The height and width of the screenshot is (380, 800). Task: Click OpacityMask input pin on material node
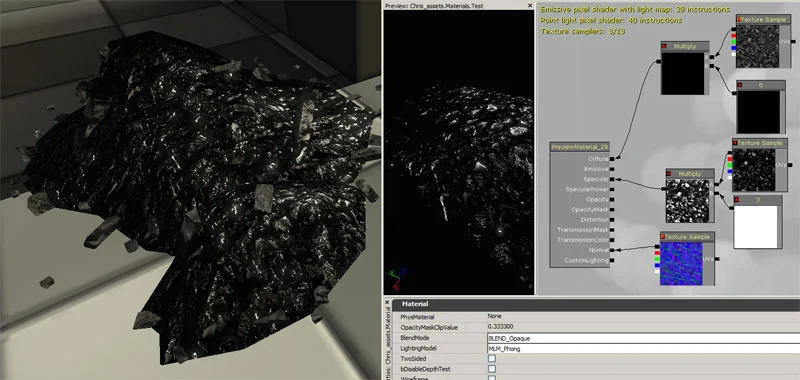point(612,210)
